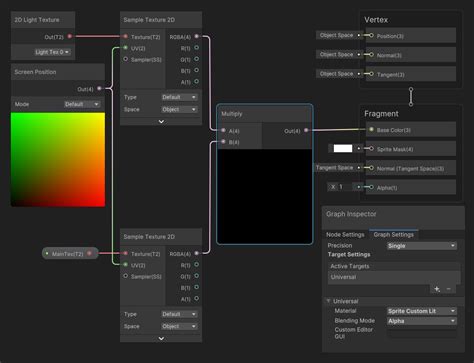Switch to the Graph Settings tab
This screenshot has width=474, height=363.
[x=394, y=235]
